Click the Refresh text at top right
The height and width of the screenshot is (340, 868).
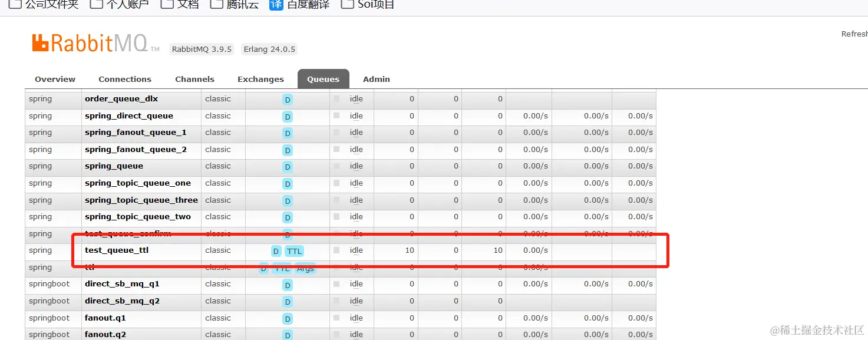(854, 34)
